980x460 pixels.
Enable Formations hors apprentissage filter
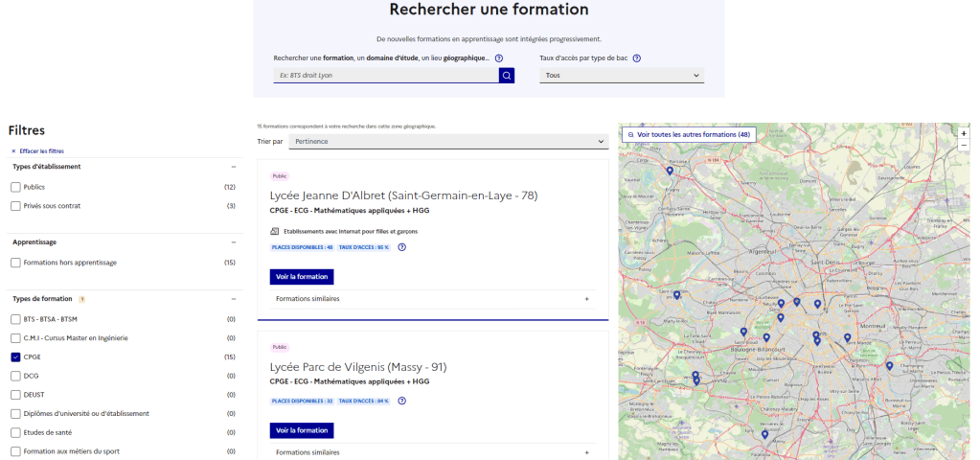click(x=15, y=263)
